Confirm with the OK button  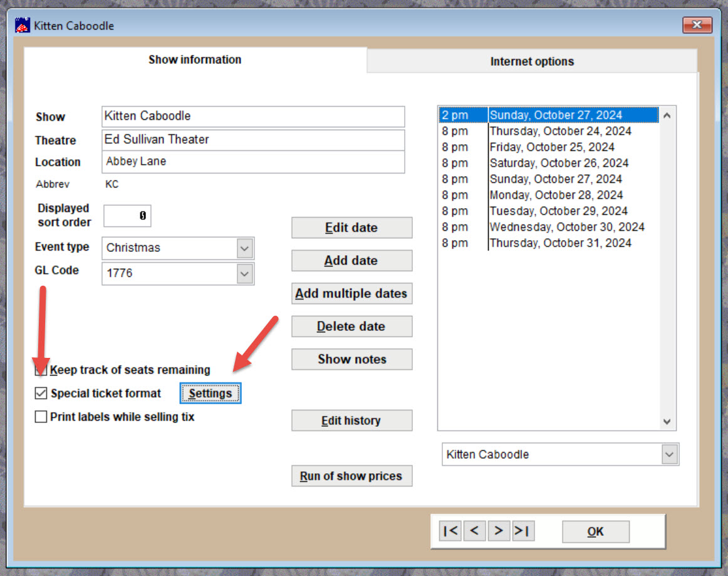[x=596, y=531]
